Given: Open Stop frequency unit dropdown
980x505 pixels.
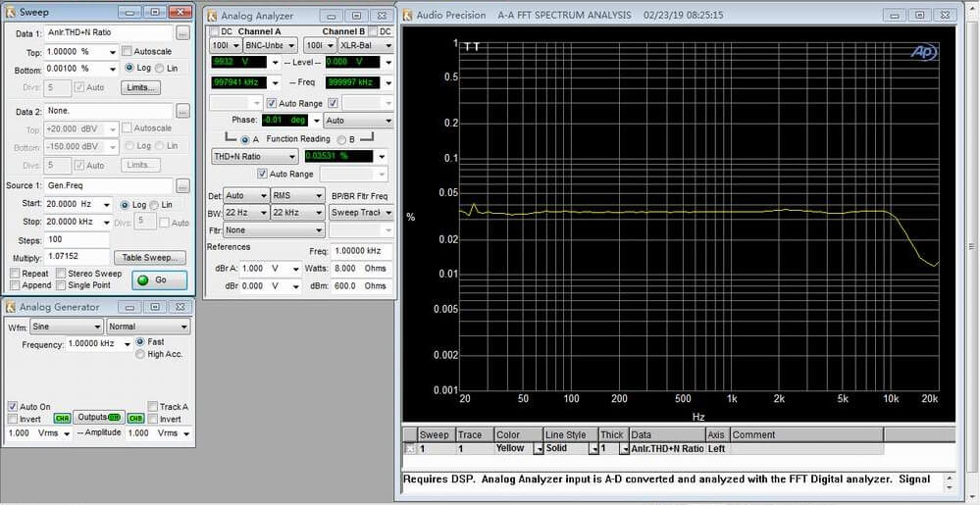Looking at the screenshot, I should [108, 222].
